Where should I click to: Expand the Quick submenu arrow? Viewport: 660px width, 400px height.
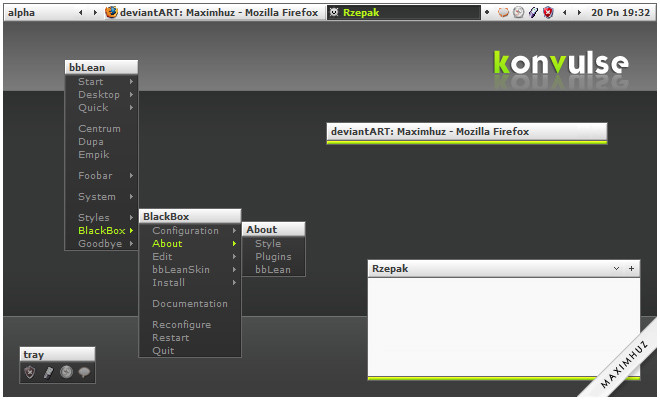pyautogui.click(x=131, y=108)
